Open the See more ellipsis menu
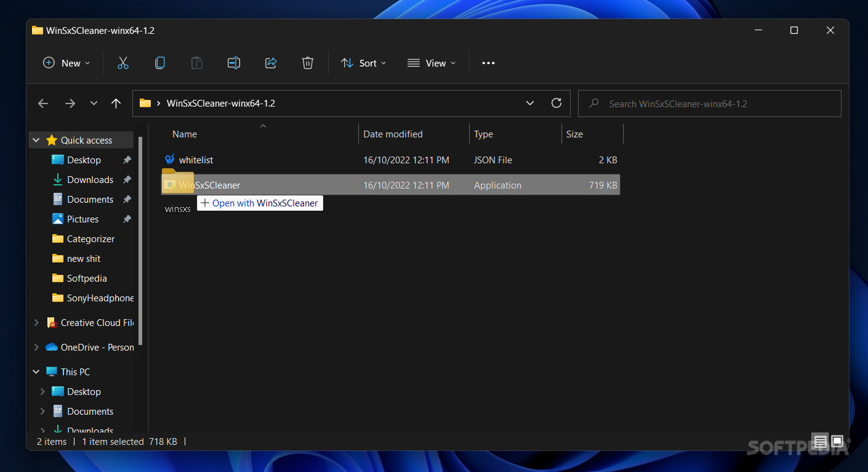Viewport: 868px width, 472px height. (x=488, y=63)
